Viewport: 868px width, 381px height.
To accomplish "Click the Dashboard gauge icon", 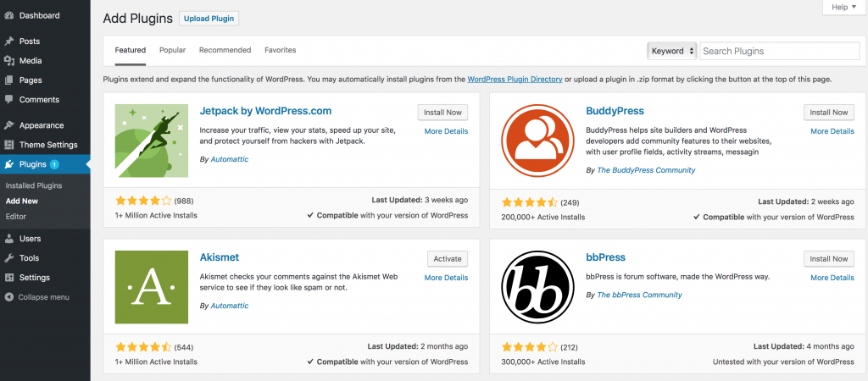I will point(8,15).
